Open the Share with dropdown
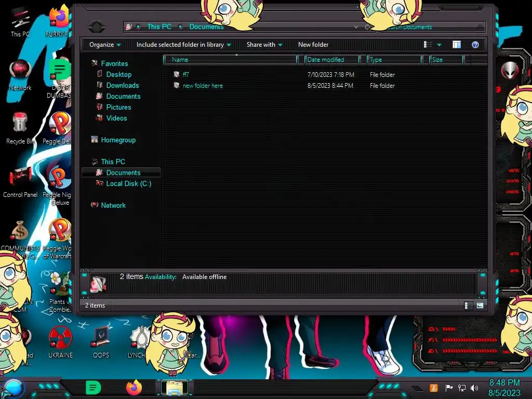532x399 pixels. click(264, 45)
